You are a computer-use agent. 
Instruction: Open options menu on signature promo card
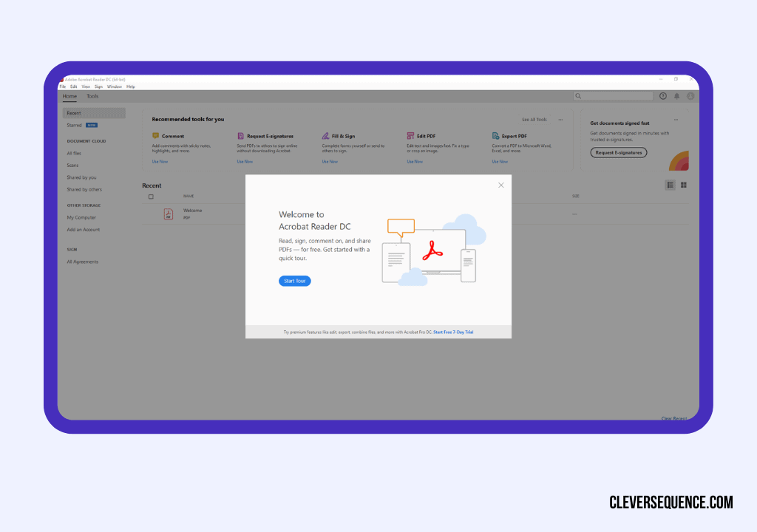tap(676, 120)
